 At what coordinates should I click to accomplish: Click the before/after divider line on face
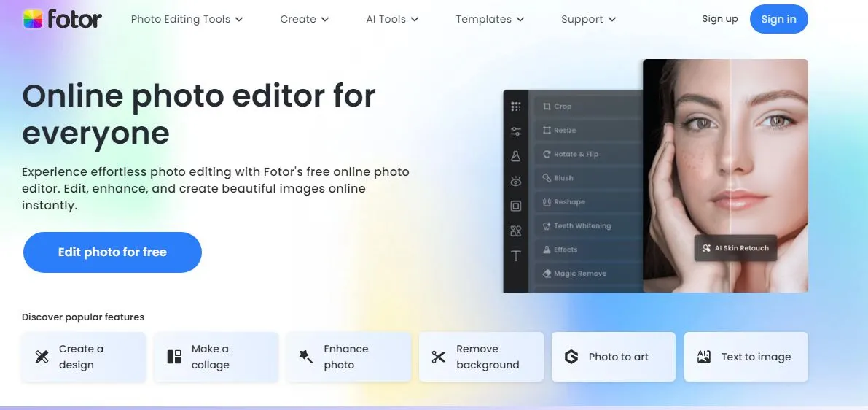[x=731, y=176]
